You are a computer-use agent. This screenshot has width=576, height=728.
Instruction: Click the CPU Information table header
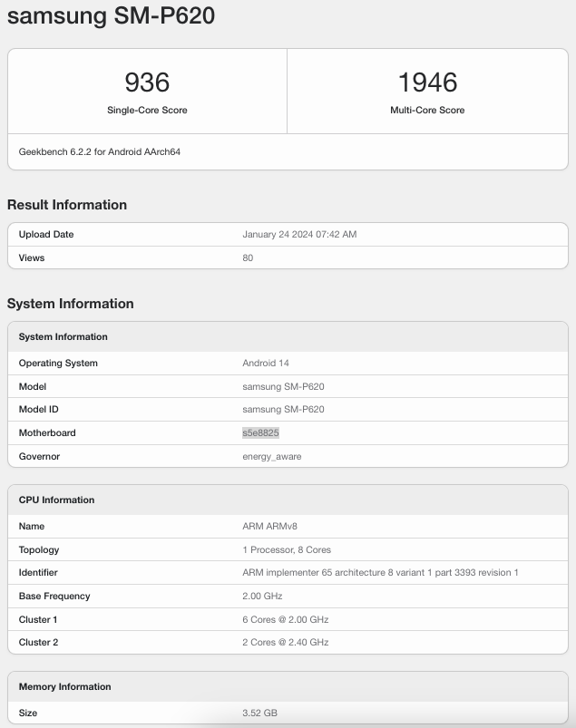click(57, 500)
